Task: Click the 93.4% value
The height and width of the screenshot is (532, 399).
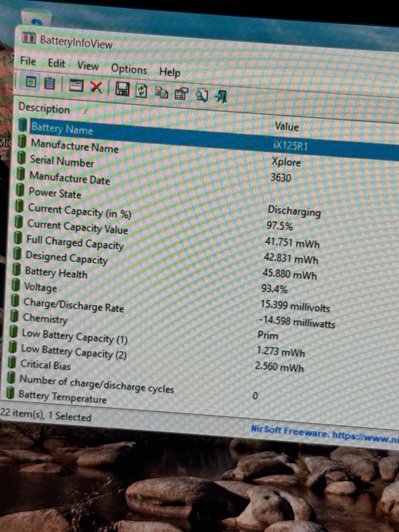Action: click(274, 288)
